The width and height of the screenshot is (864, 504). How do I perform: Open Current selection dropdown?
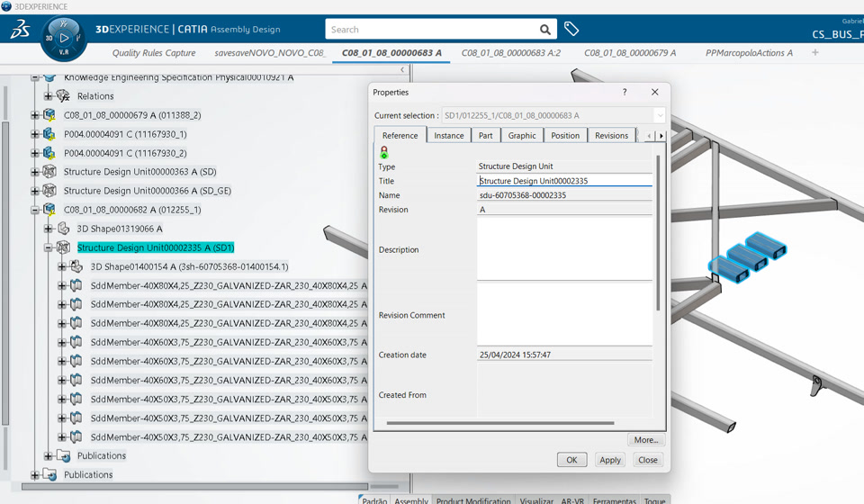coord(660,116)
